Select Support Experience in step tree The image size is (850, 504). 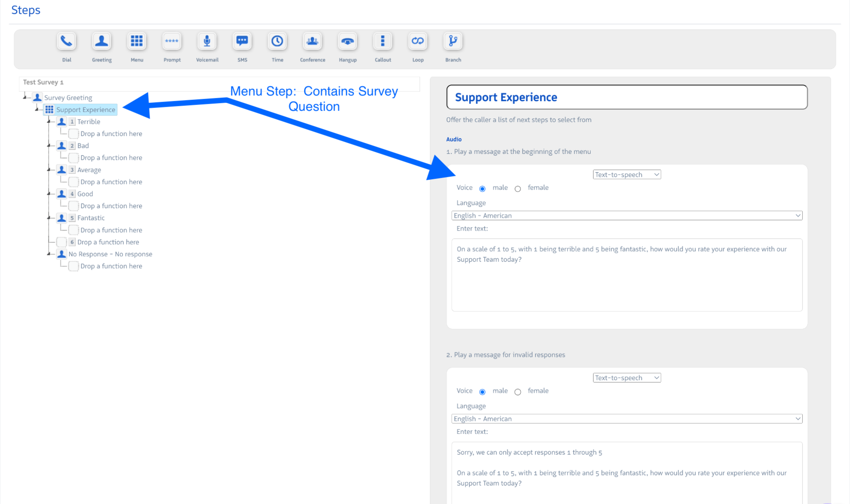tap(85, 110)
